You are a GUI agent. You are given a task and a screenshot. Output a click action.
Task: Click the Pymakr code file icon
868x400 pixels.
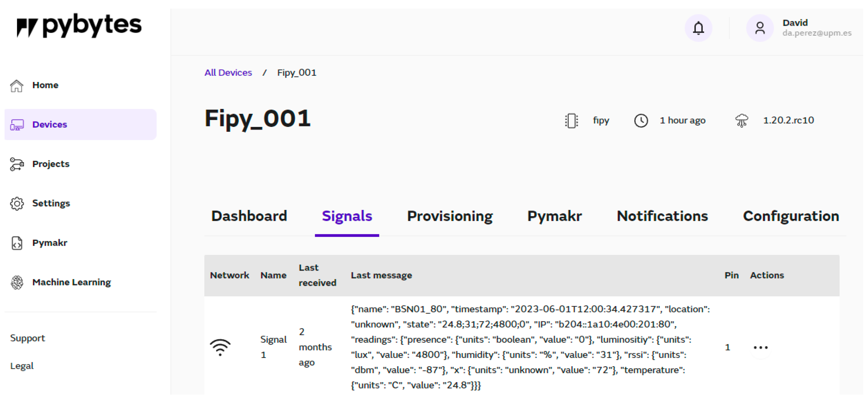17,243
